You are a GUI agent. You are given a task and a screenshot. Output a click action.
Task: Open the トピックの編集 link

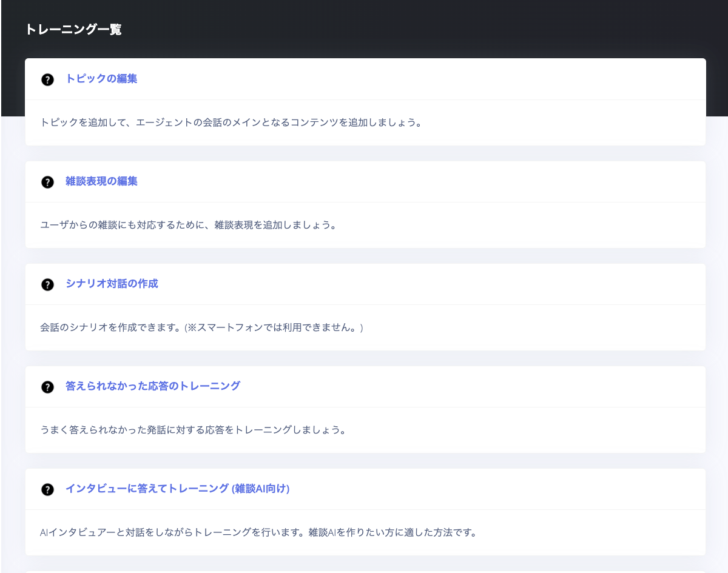point(101,79)
